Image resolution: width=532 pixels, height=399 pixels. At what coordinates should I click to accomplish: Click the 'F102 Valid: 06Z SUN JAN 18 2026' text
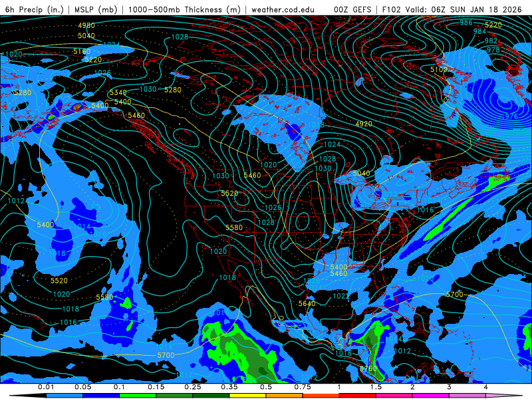[x=452, y=9]
